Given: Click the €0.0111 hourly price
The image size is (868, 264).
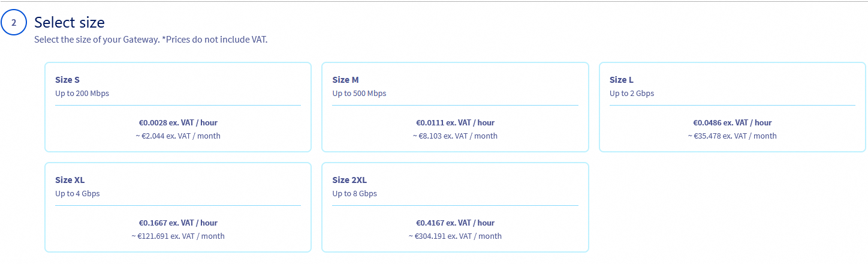Looking at the screenshot, I should pos(455,123).
